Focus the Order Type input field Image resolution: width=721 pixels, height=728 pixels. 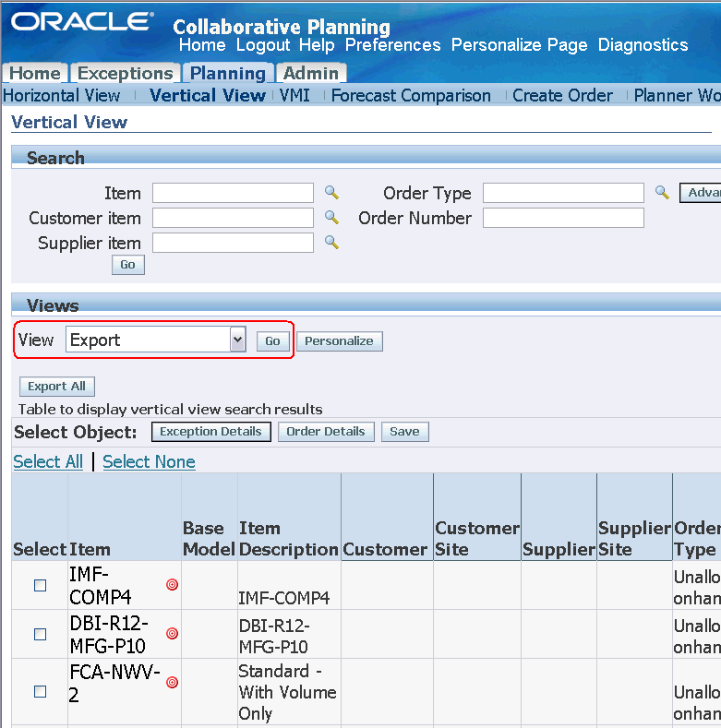point(563,193)
